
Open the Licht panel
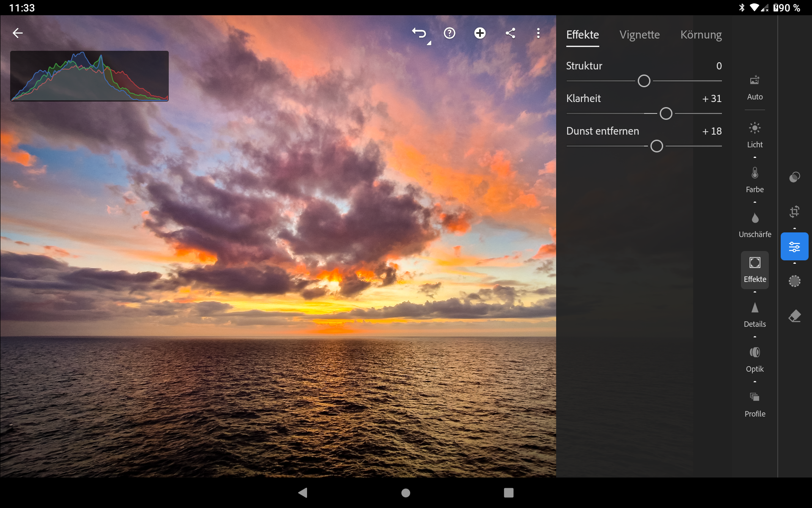coord(754,135)
